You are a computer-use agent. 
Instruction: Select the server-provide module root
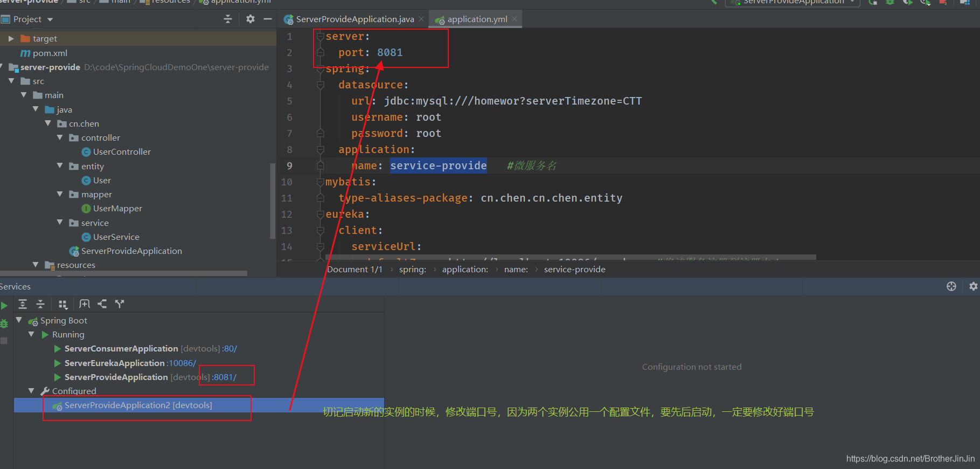[x=50, y=67]
